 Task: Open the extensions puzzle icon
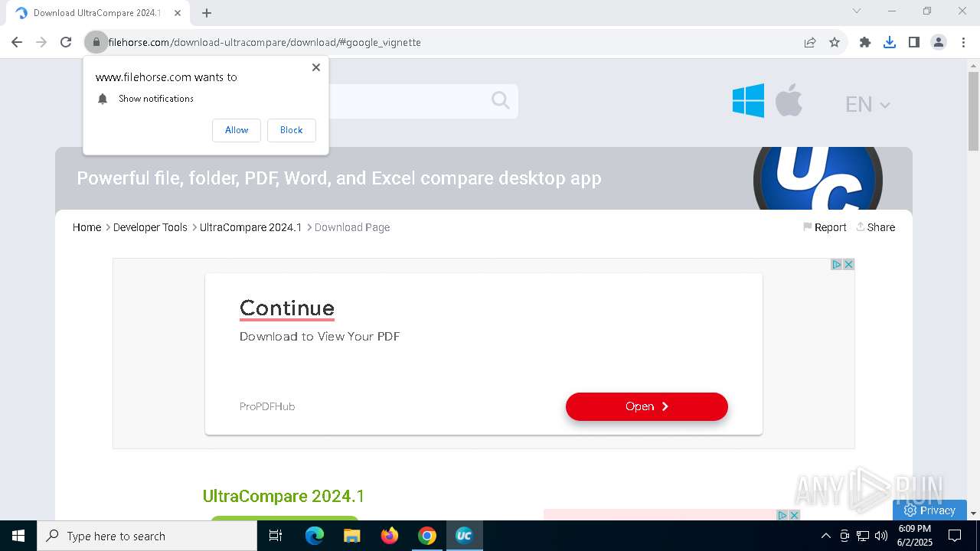coord(865,42)
